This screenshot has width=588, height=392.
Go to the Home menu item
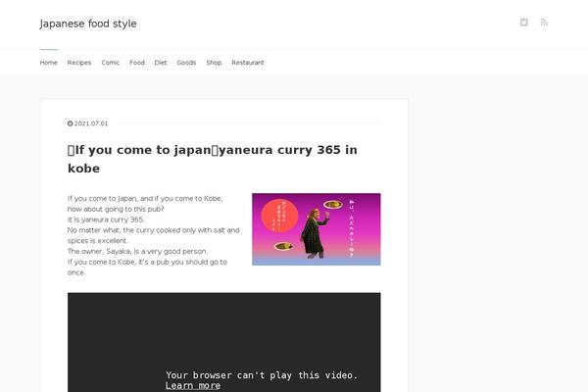(x=49, y=63)
